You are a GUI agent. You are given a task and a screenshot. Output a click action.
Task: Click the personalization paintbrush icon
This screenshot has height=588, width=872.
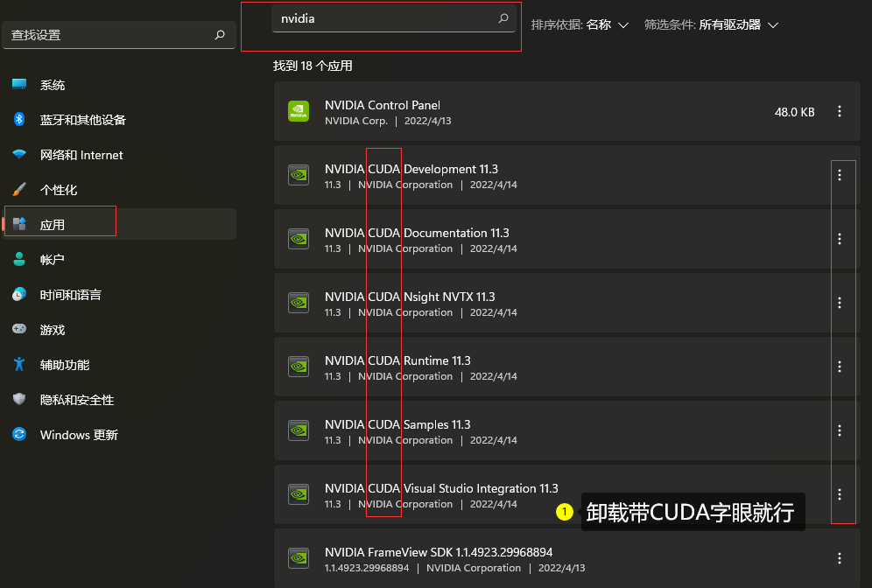click(19, 189)
